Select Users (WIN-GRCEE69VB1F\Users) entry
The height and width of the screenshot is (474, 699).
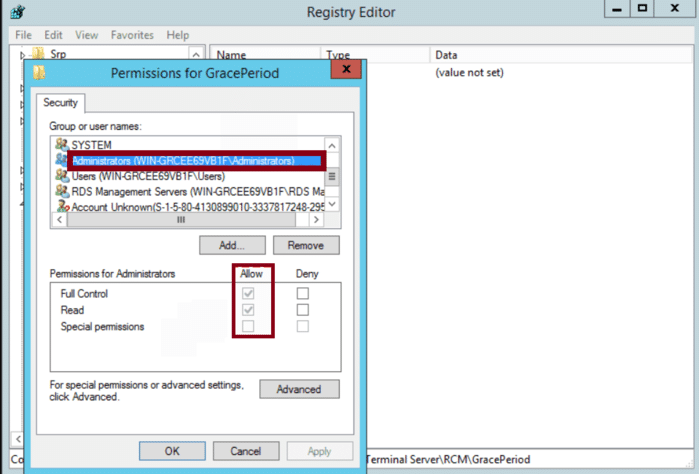148,176
